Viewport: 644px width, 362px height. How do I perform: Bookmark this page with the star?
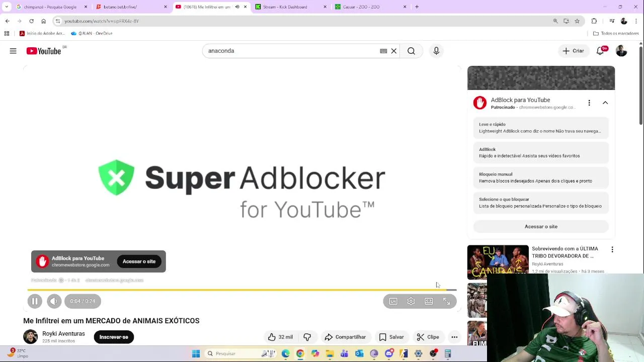577,21
